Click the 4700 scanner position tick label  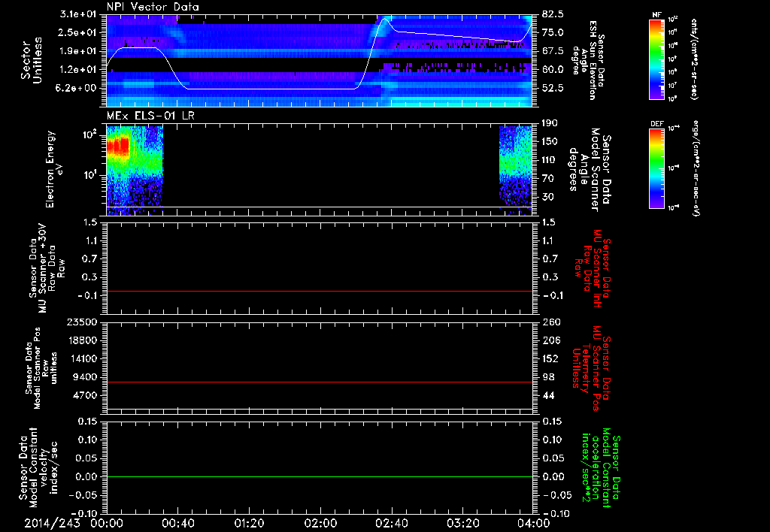click(x=86, y=395)
